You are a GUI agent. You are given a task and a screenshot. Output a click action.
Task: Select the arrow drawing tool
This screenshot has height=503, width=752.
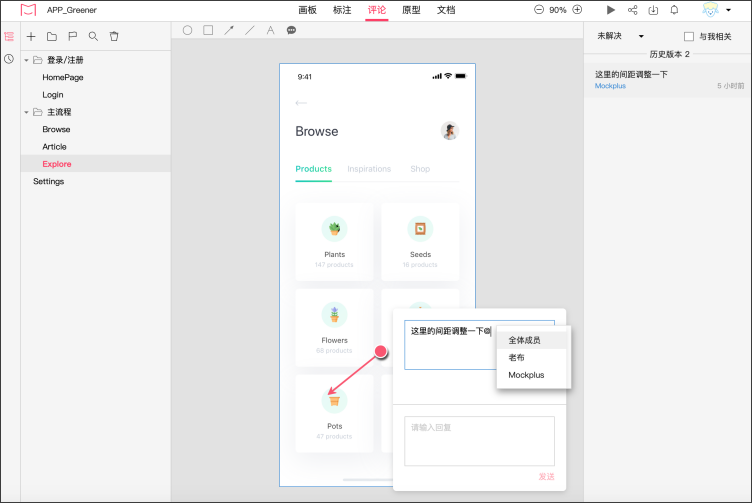pyautogui.click(x=229, y=30)
